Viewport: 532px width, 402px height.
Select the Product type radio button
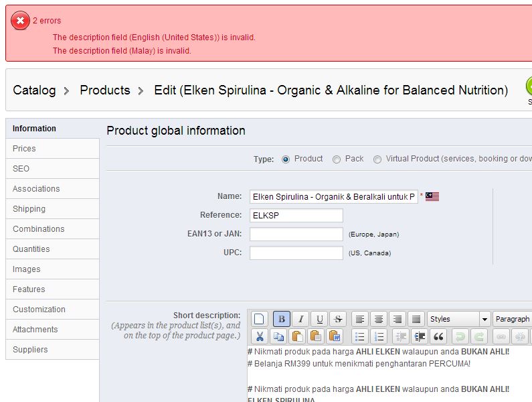click(286, 159)
